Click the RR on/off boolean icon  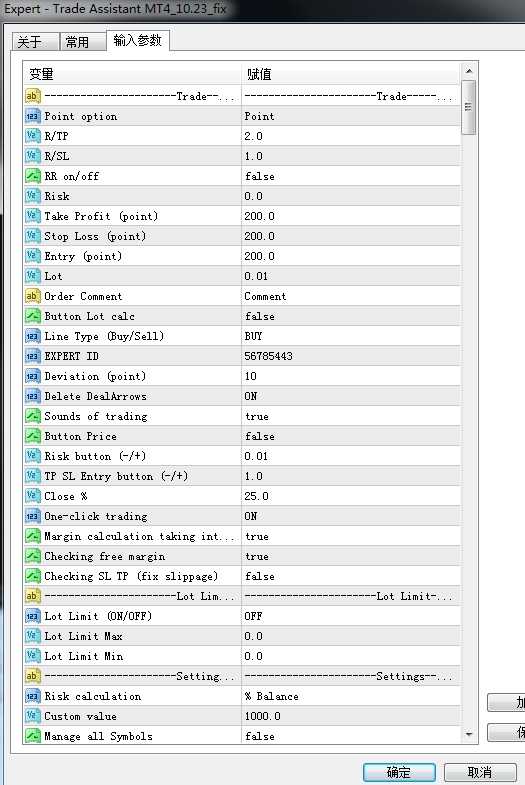pos(33,176)
